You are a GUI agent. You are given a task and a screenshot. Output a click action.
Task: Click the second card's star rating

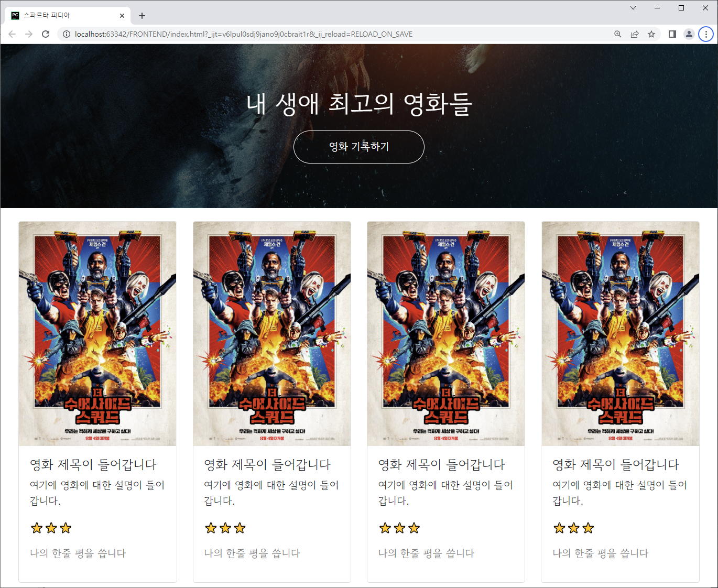pyautogui.click(x=225, y=528)
